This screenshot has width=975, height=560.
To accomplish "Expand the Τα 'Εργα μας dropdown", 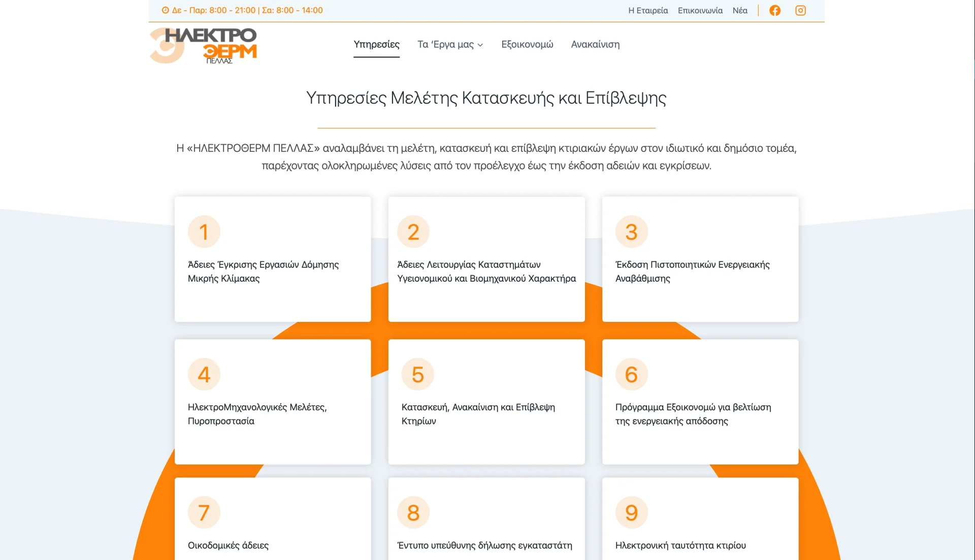I will pos(449,45).
